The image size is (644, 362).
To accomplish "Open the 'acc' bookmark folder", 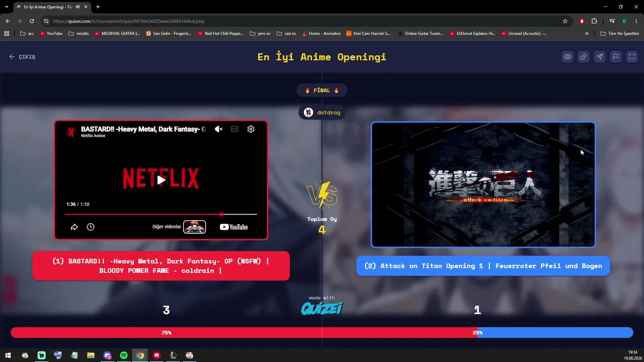I will pyautogui.click(x=27, y=34).
